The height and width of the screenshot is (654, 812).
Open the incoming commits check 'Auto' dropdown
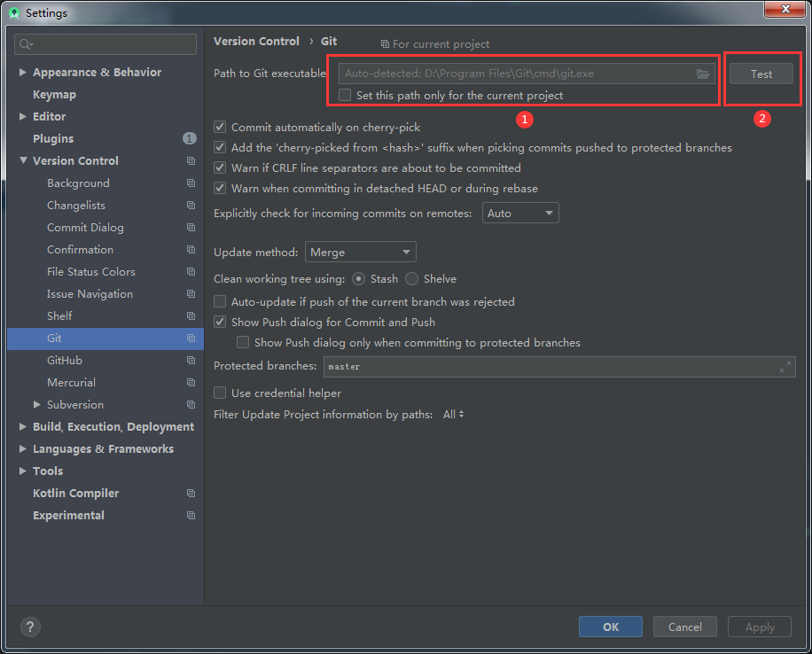(520, 213)
